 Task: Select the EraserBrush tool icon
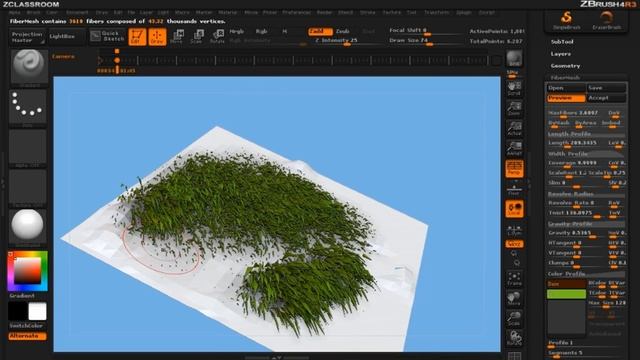pyautogui.click(x=607, y=20)
